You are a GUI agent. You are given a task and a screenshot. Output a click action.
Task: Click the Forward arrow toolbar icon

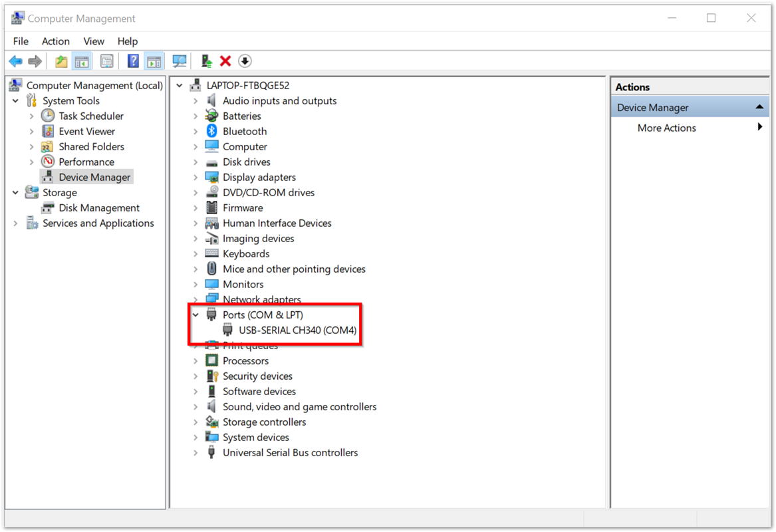pyautogui.click(x=35, y=61)
